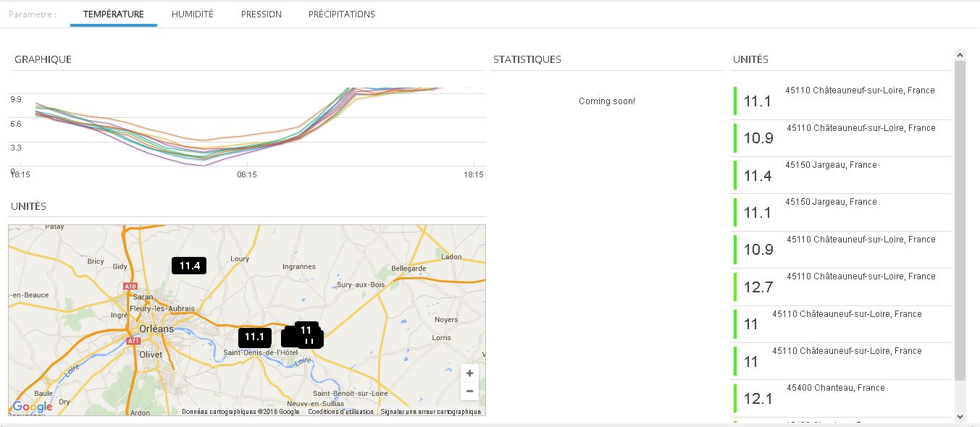Click the Patay label on map

click(55, 227)
